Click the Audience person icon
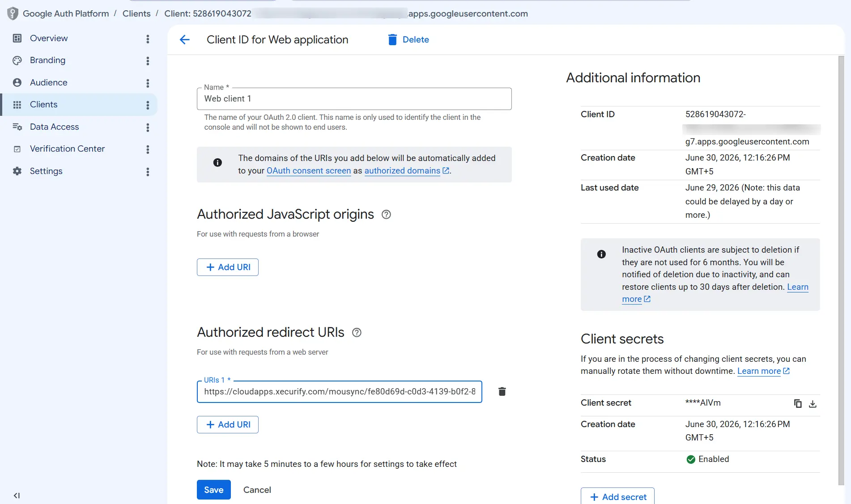Image resolution: width=851 pixels, height=504 pixels. point(17,82)
